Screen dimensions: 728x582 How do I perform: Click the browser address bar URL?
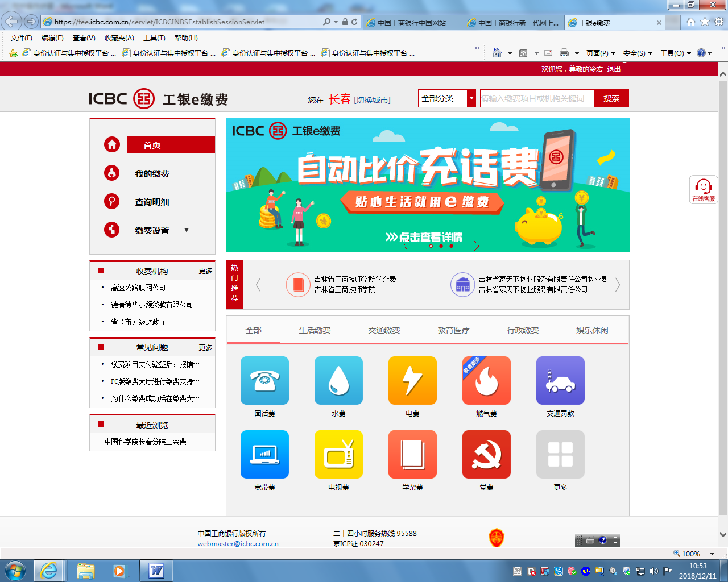159,22
